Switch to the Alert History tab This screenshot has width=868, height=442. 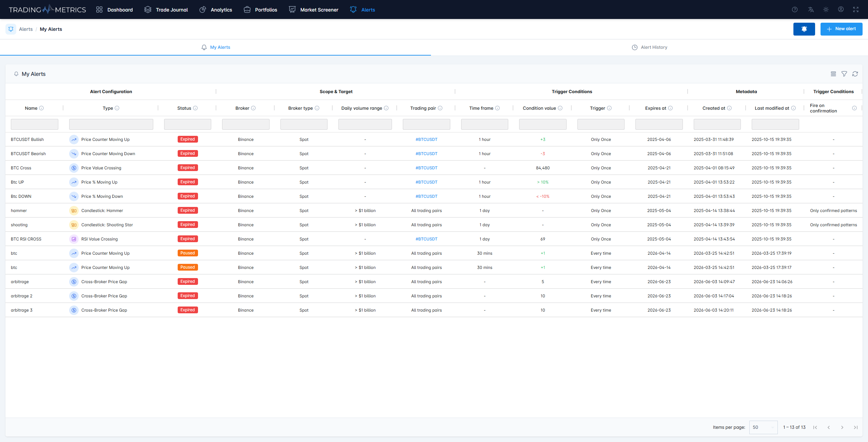[649, 47]
